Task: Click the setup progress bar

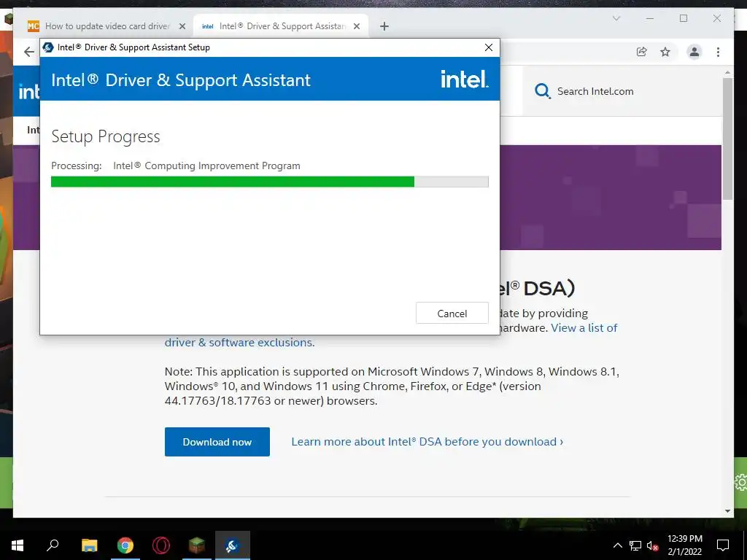Action: pos(270,182)
